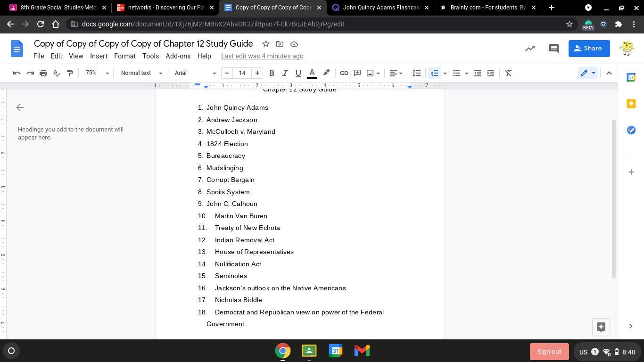Switch to the John Quincy Adams Flashcards tab
This screenshot has height=362, width=644.
(380, 8)
